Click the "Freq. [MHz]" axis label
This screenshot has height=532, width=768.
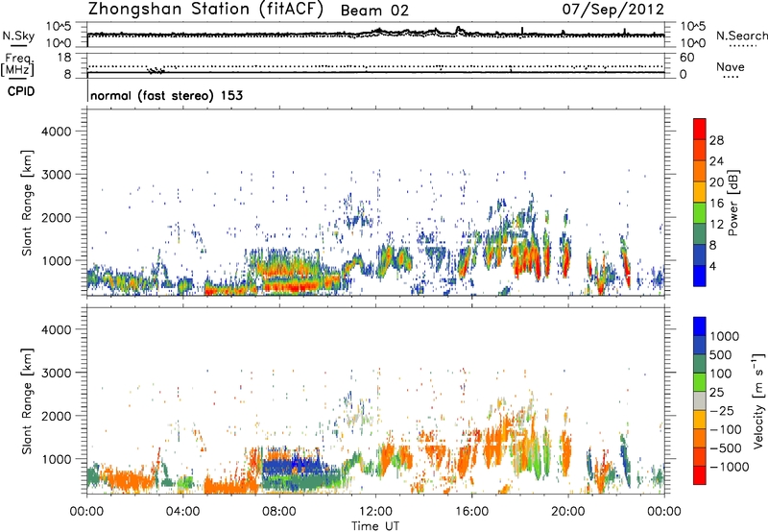click(x=17, y=64)
